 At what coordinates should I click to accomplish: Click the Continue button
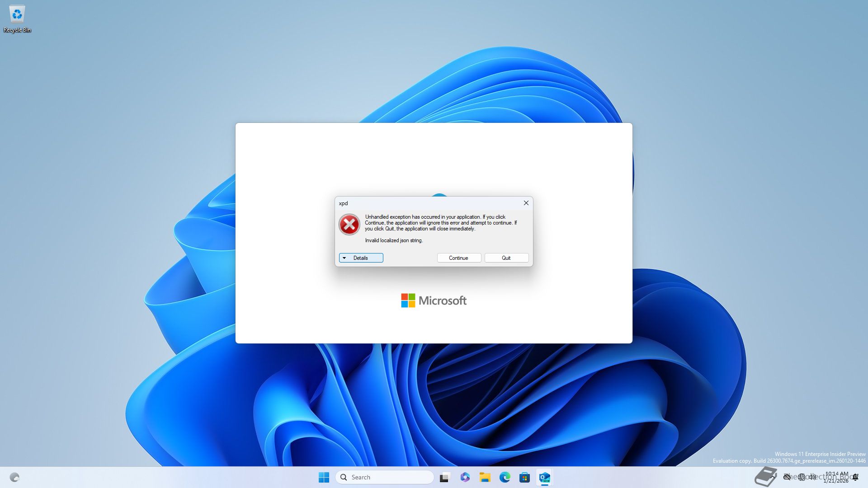tap(458, 258)
